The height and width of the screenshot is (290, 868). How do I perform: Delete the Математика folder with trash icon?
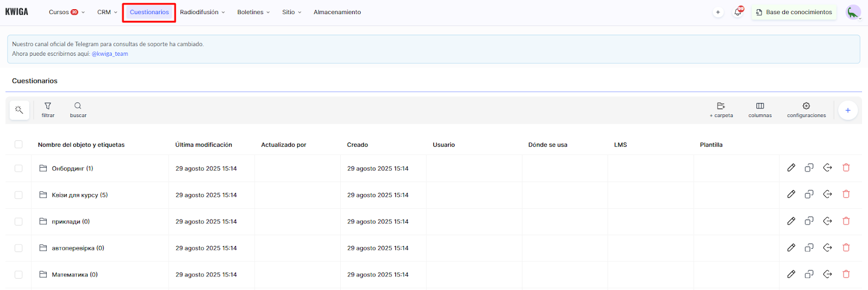click(846, 274)
